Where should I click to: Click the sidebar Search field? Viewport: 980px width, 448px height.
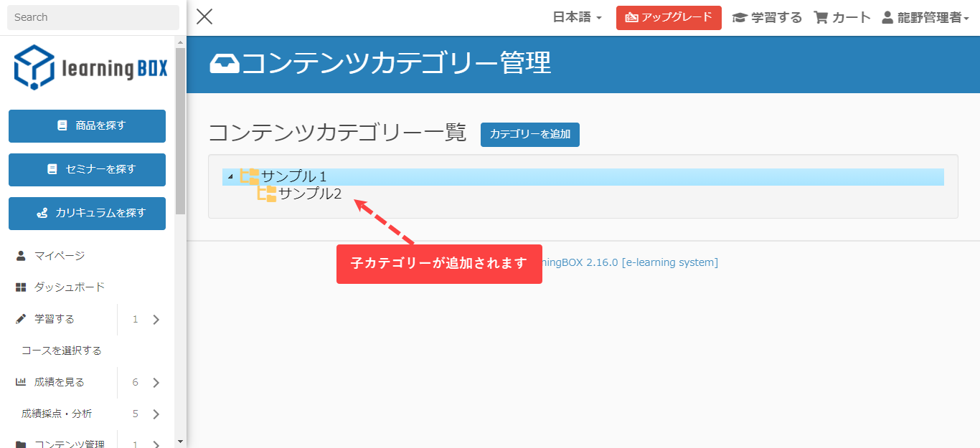click(x=93, y=17)
